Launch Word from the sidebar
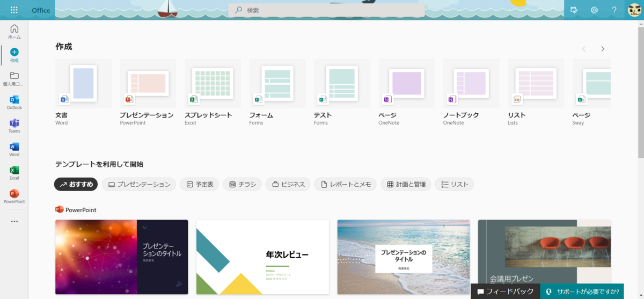 pos(14,150)
